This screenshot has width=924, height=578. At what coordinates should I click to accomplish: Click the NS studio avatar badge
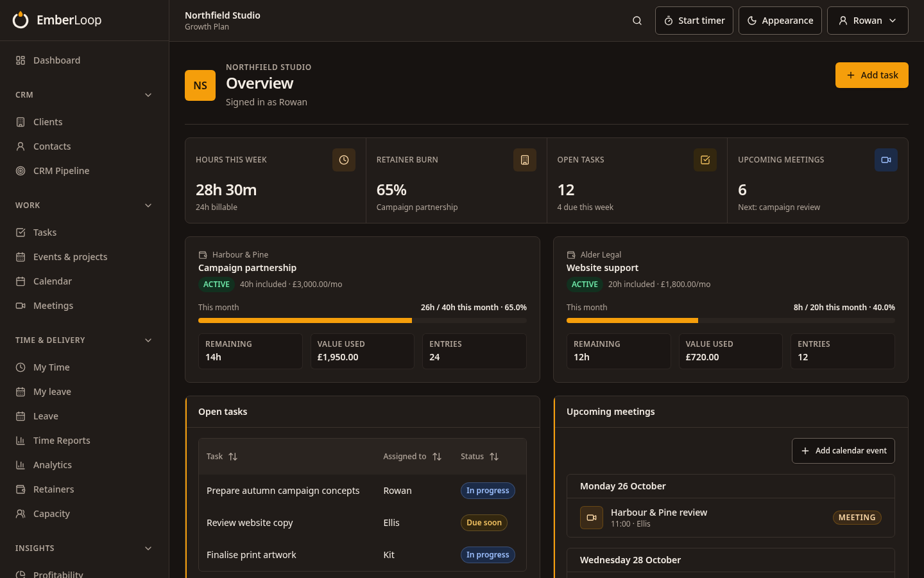coord(200,85)
